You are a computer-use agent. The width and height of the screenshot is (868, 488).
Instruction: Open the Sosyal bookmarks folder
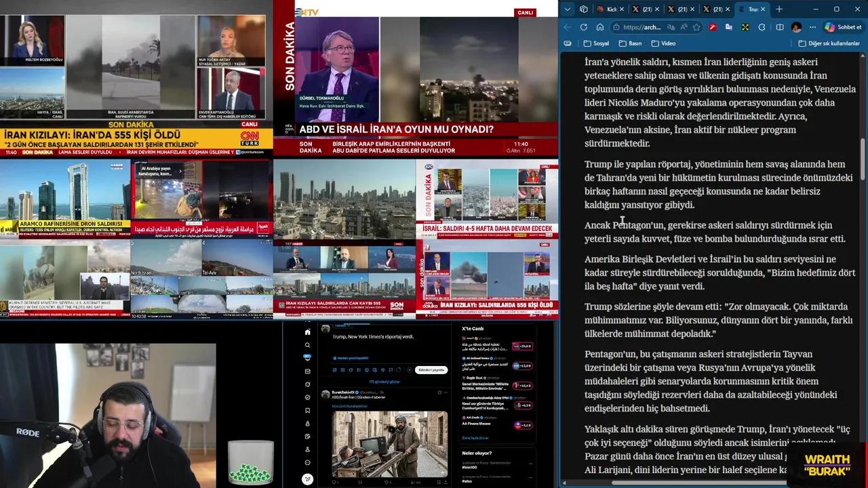pos(596,43)
